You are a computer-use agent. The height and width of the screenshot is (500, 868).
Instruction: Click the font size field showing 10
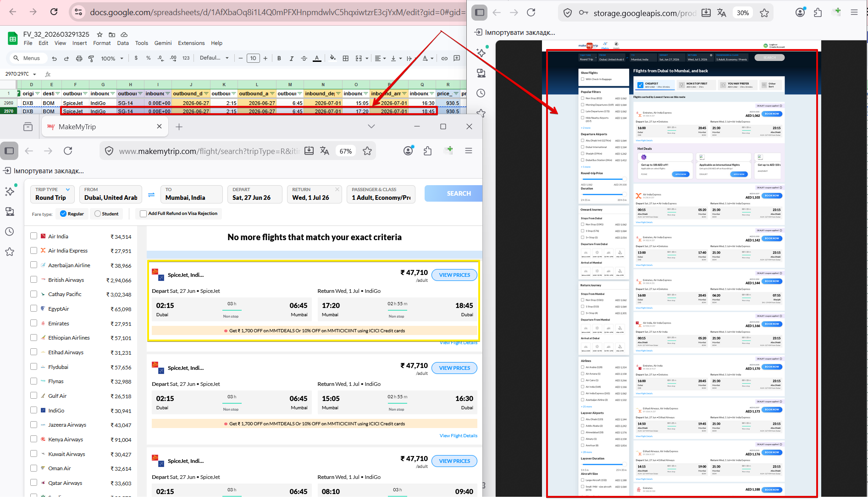point(253,58)
